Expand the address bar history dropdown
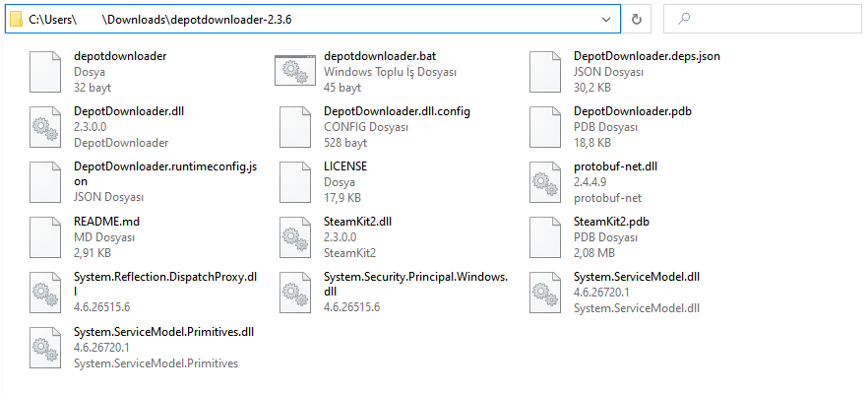Screen dimensions: 868x394 (605, 19)
